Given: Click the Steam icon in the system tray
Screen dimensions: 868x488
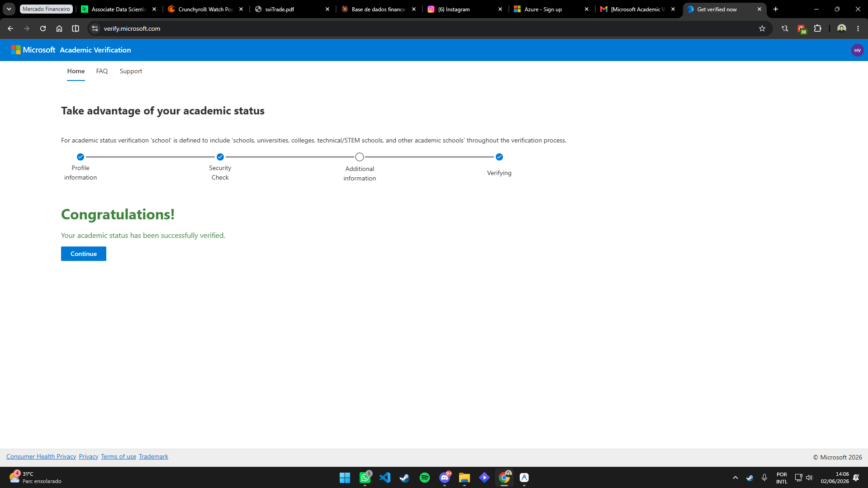Looking at the screenshot, I should point(749,478).
